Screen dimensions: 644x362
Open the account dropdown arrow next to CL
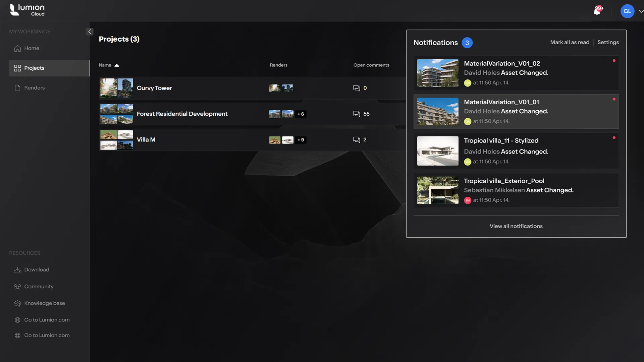[x=641, y=11]
